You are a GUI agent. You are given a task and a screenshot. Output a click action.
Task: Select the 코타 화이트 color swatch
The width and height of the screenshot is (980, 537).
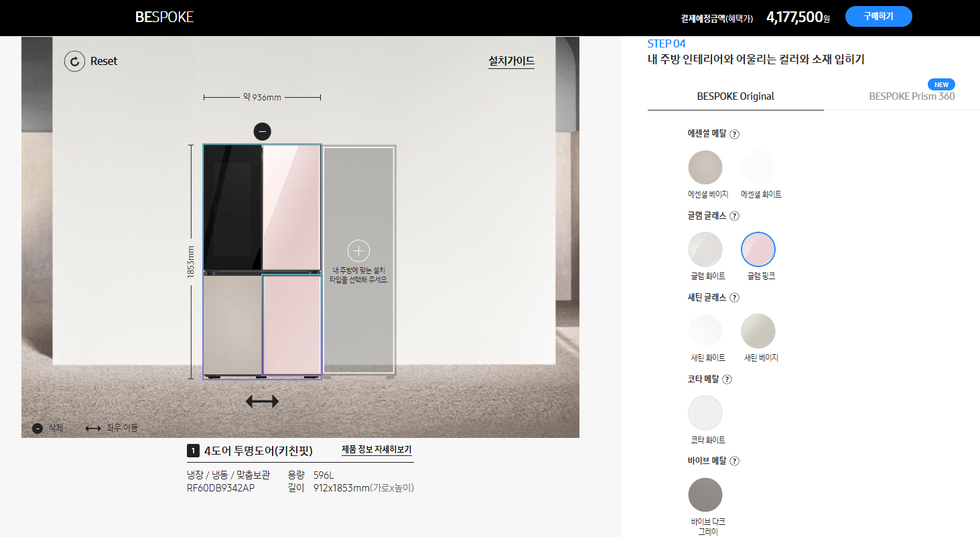[705, 412]
